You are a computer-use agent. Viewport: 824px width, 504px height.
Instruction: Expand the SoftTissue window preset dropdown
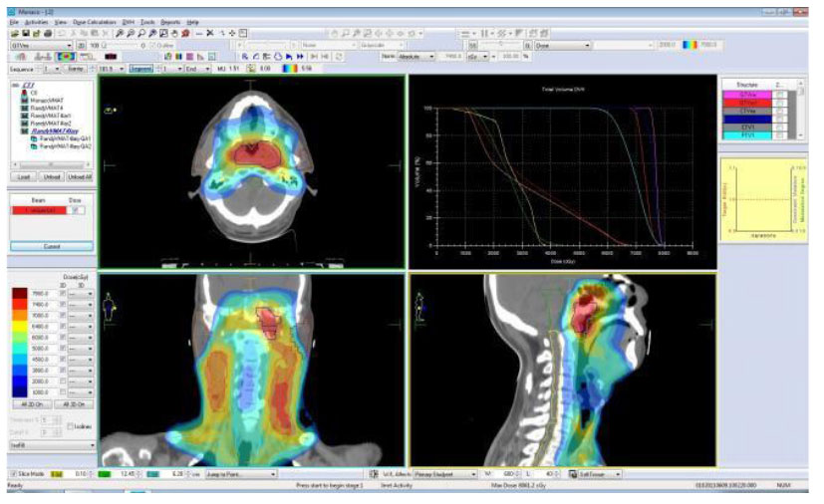pos(620,474)
